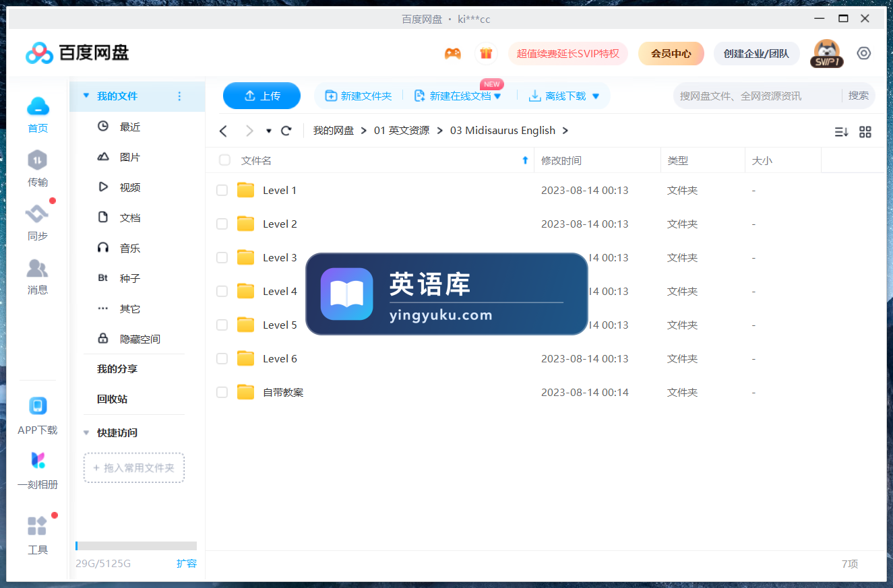
Task: Go forward with the right arrow
Action: [x=249, y=131]
